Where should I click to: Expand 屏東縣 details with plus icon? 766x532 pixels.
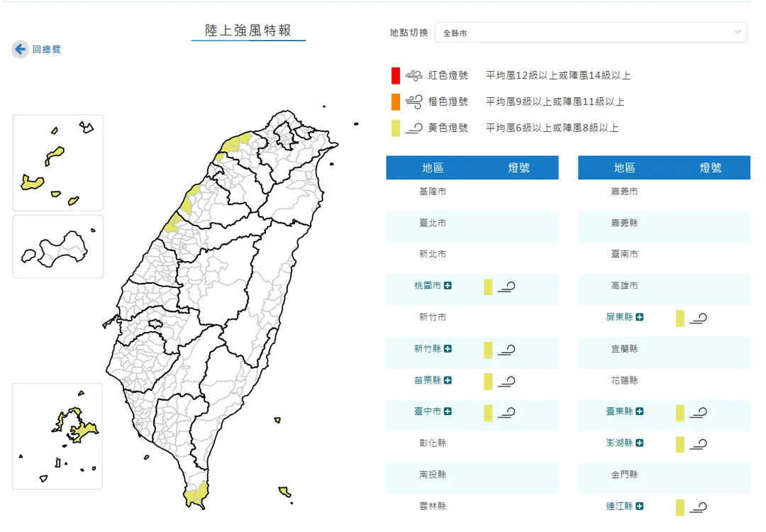(x=640, y=317)
